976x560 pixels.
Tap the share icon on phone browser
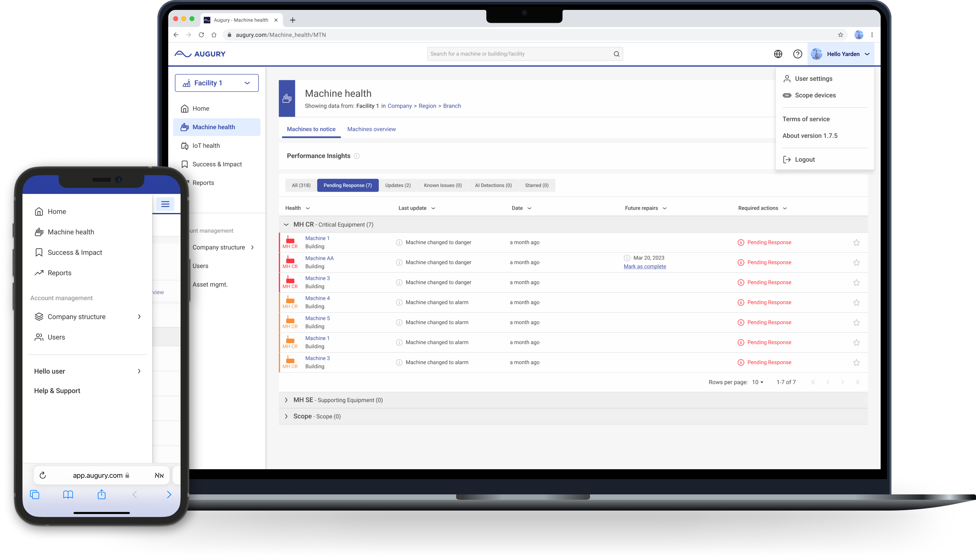[102, 494]
